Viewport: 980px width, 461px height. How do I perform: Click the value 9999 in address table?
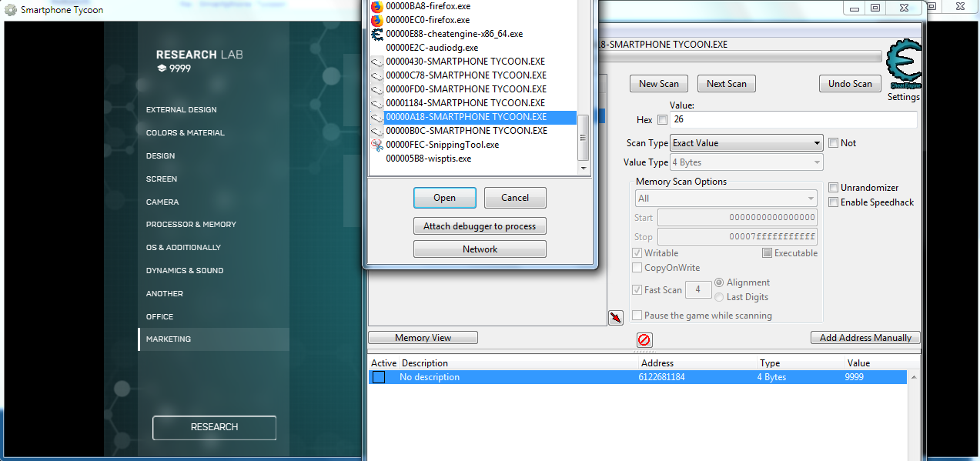tap(854, 377)
